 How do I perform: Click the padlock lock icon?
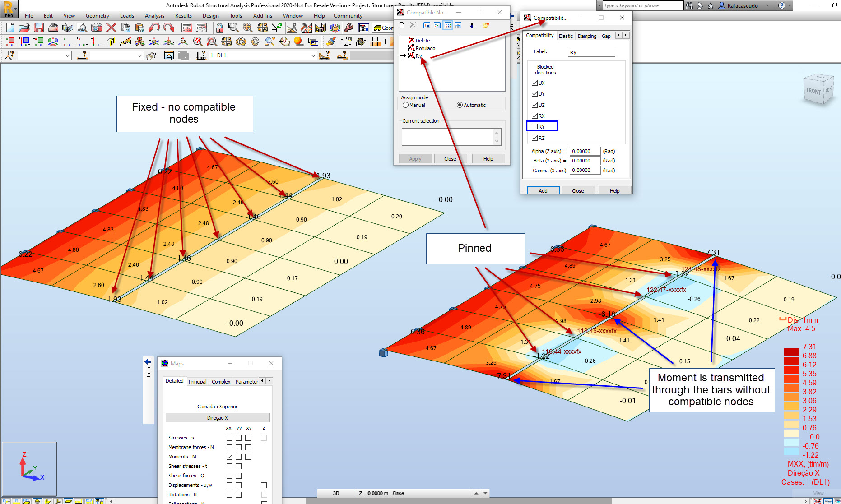point(219,28)
